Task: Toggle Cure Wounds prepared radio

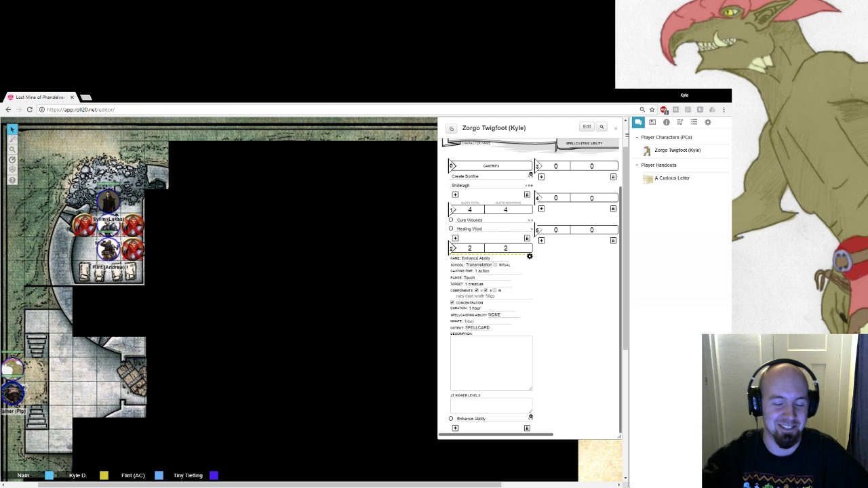Action: click(451, 220)
